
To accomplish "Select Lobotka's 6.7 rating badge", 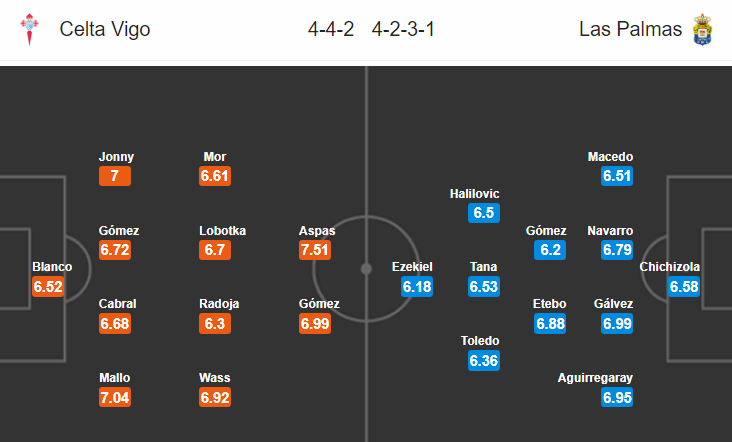I will click(x=215, y=250).
